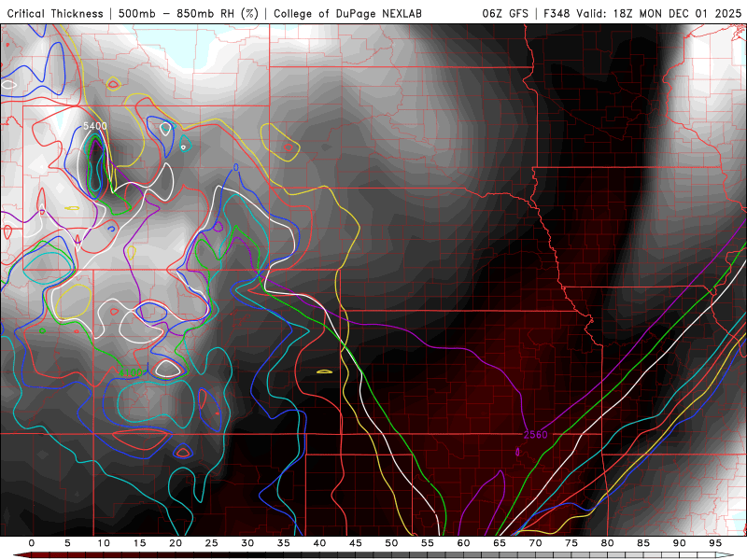Click the white "5400" contour label
Image resolution: width=747 pixels, height=560 pixels.
point(95,126)
